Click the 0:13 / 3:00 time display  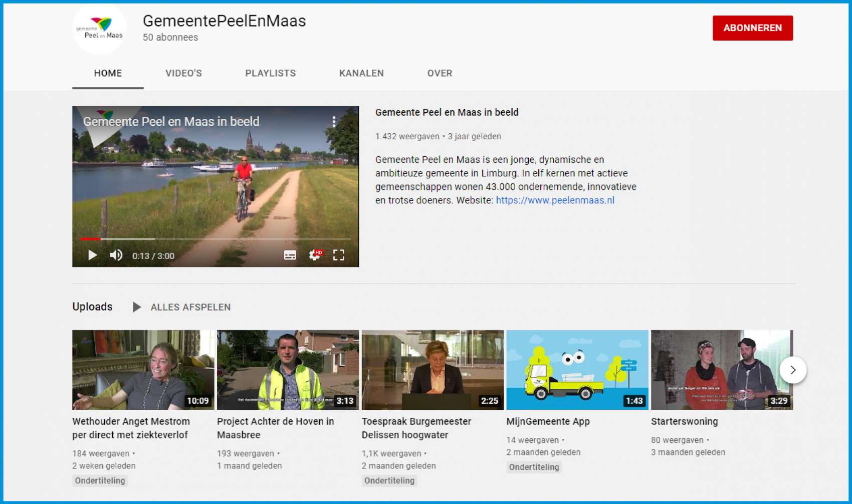click(x=153, y=256)
